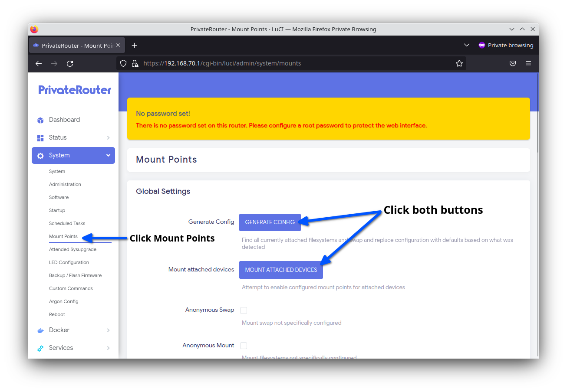Click the shield tracking protection icon
This screenshot has width=567, height=392.
123,63
